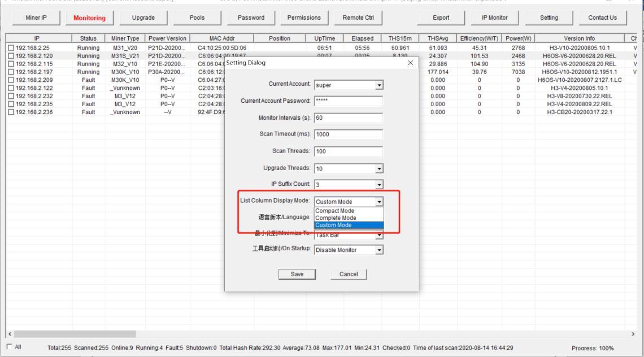Stay on the Monitoring tab

(89, 18)
